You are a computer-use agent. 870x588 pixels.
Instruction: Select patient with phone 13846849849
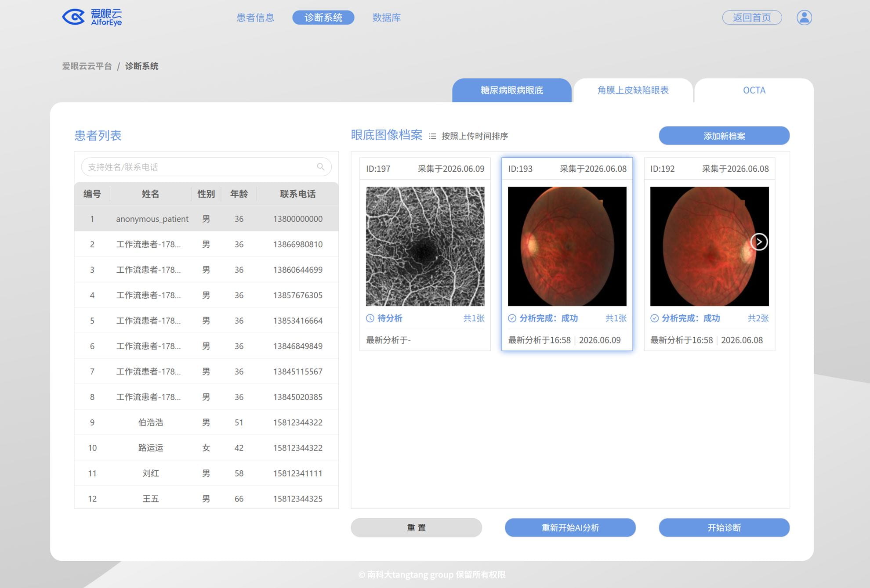[x=207, y=346]
